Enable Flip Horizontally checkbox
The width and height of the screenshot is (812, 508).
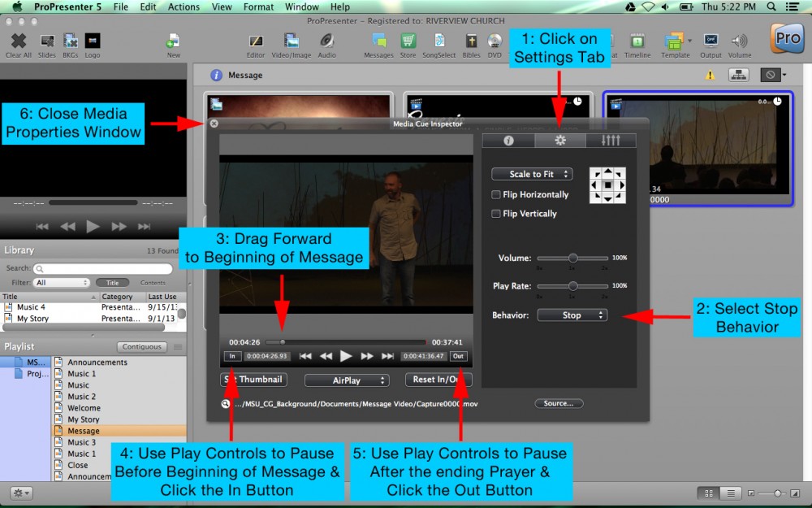(x=496, y=194)
